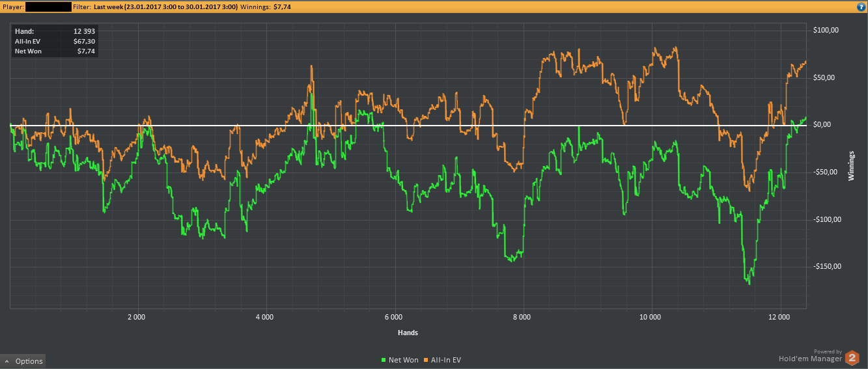The height and width of the screenshot is (369, 868).
Task: Click the 8 000 hands axis label
Action: tap(522, 317)
